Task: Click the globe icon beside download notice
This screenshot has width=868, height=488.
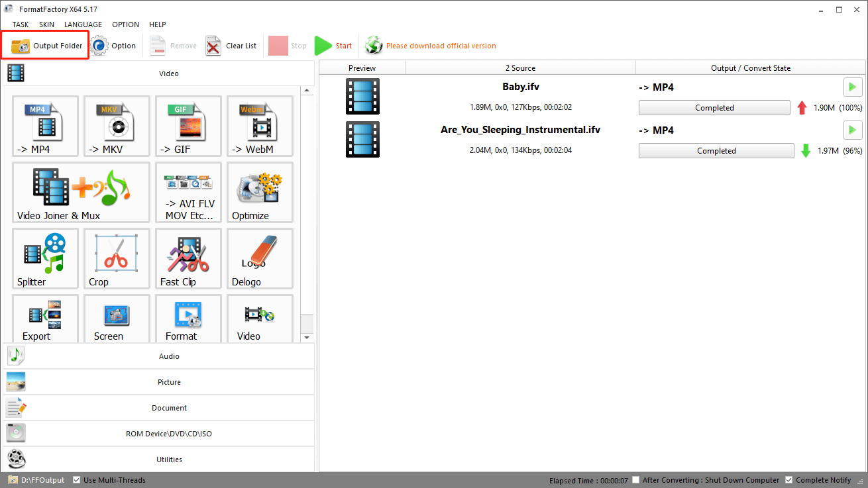Action: 374,46
